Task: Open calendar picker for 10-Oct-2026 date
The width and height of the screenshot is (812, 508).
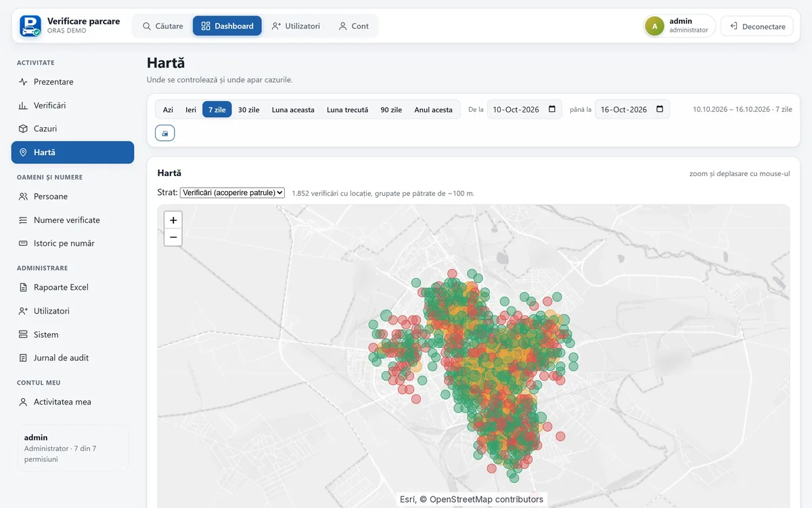Action: (552, 109)
